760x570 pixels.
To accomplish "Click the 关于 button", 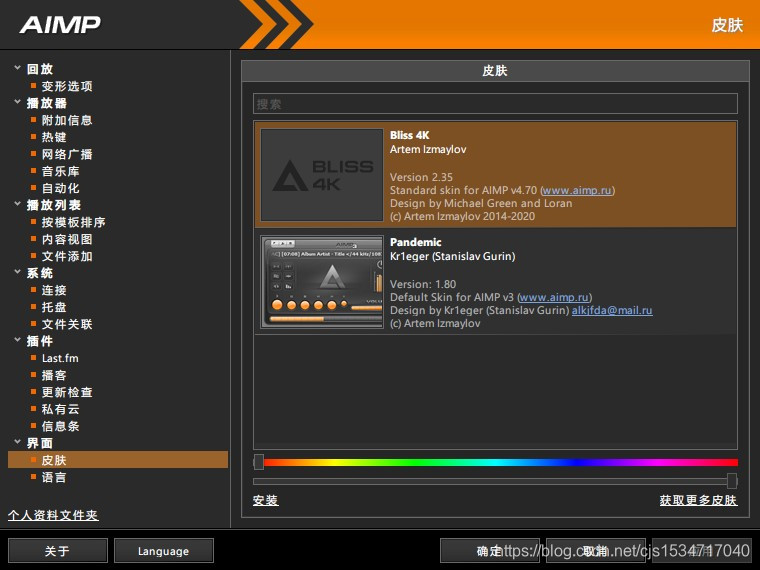I will 58,551.
